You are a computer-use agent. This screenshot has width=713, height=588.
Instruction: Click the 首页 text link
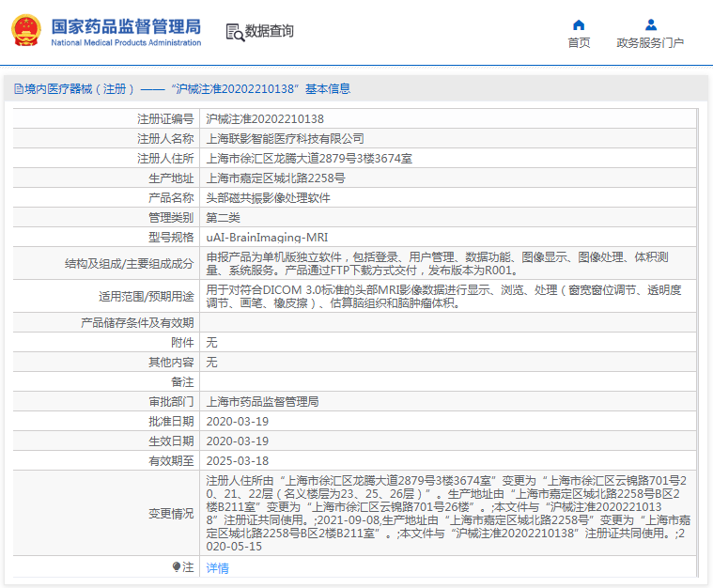pos(579,43)
